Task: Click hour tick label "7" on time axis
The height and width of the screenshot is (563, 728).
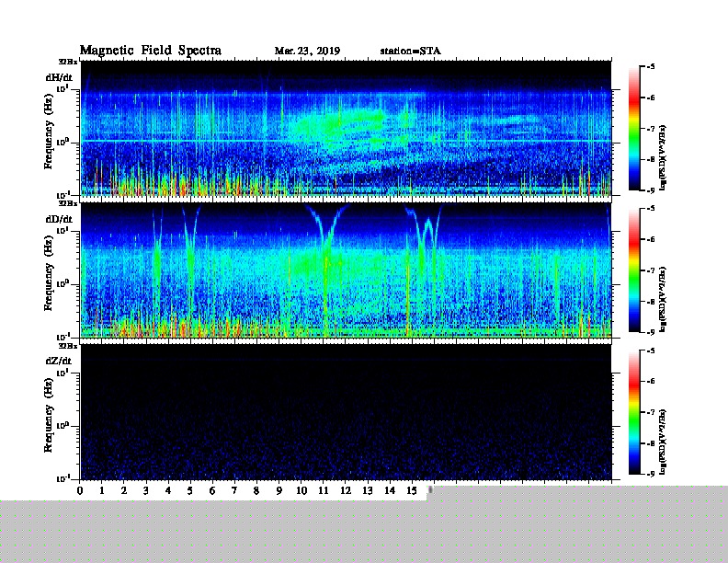Action: click(x=234, y=490)
